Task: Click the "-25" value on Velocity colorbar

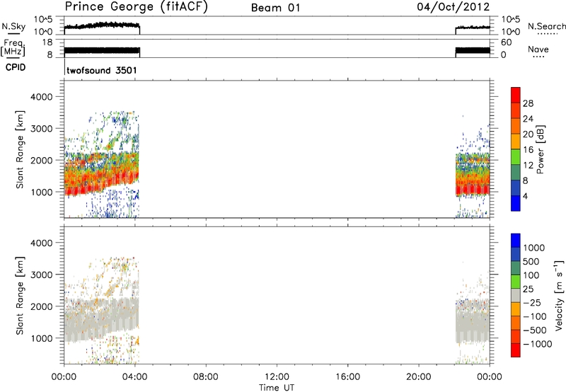Action: point(532,303)
